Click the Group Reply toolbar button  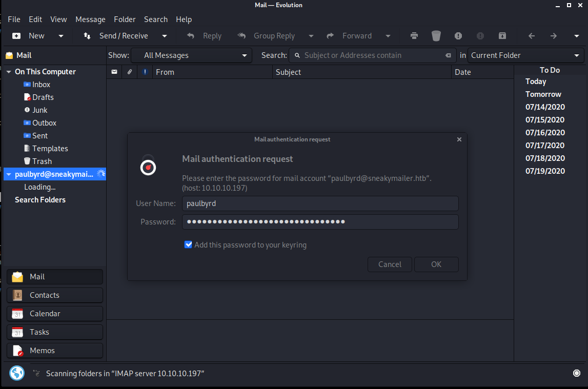click(x=266, y=36)
